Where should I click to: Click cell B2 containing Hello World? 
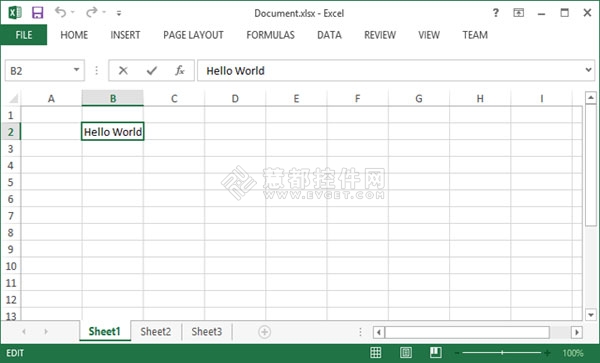tap(113, 132)
